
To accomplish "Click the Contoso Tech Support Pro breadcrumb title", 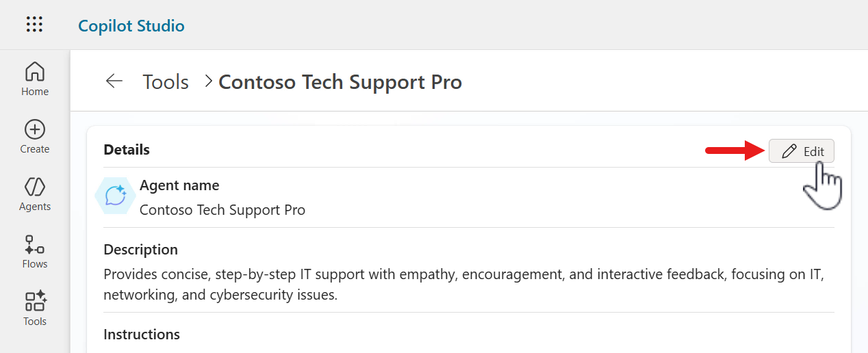I will [340, 82].
